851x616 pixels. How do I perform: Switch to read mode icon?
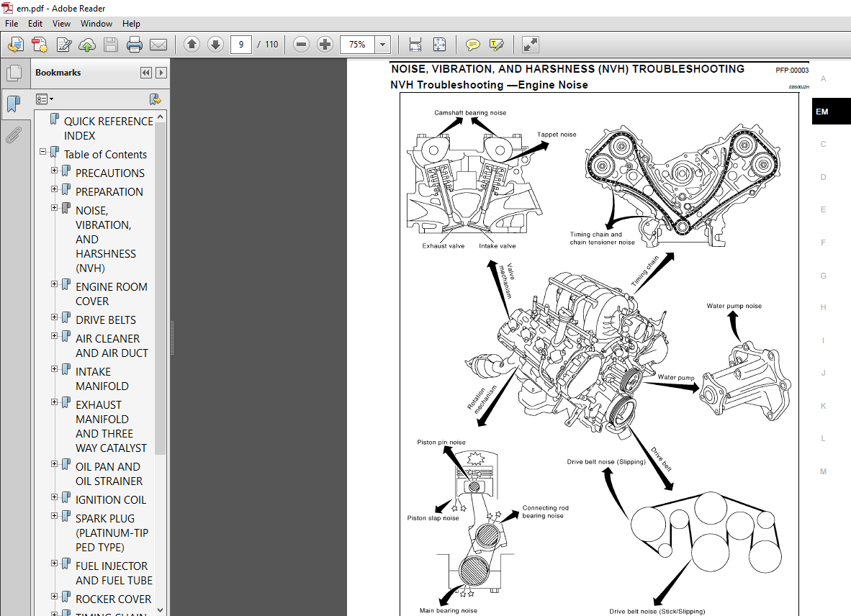click(x=530, y=45)
